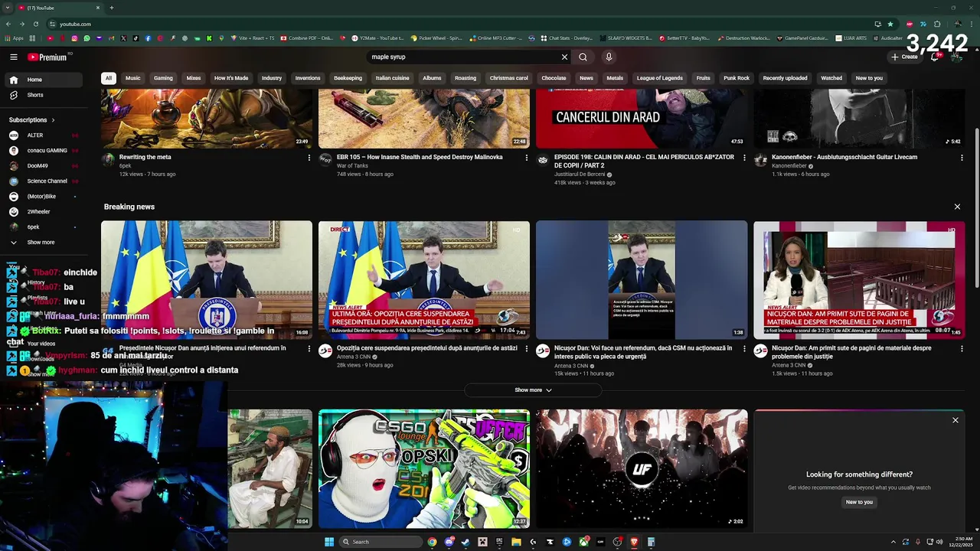Click the YouTube Premium logo

pos(47,57)
